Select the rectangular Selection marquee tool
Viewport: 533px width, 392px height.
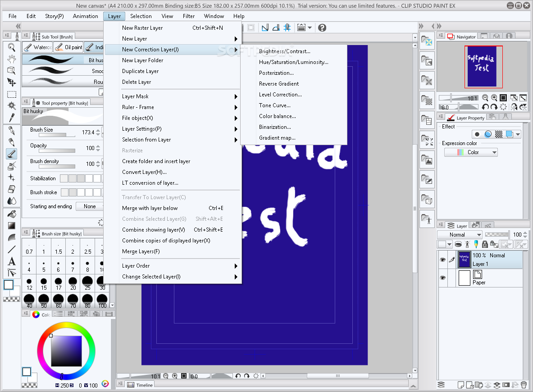coord(12,94)
